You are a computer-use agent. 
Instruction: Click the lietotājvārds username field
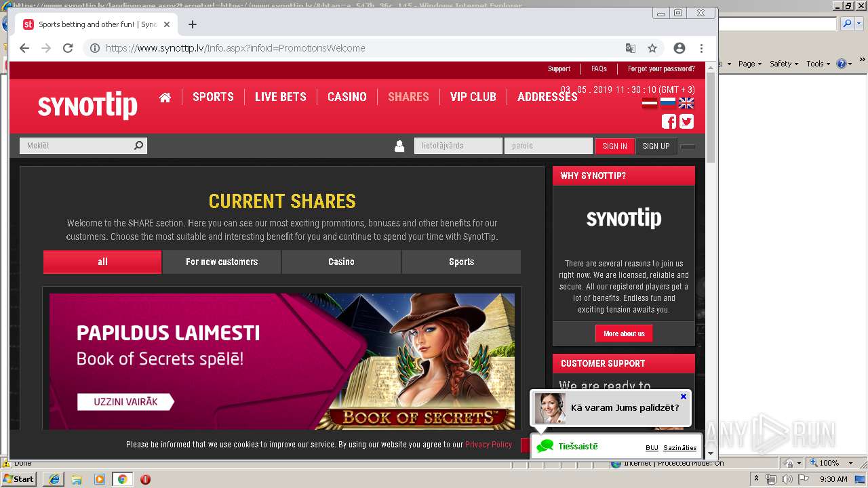(458, 146)
